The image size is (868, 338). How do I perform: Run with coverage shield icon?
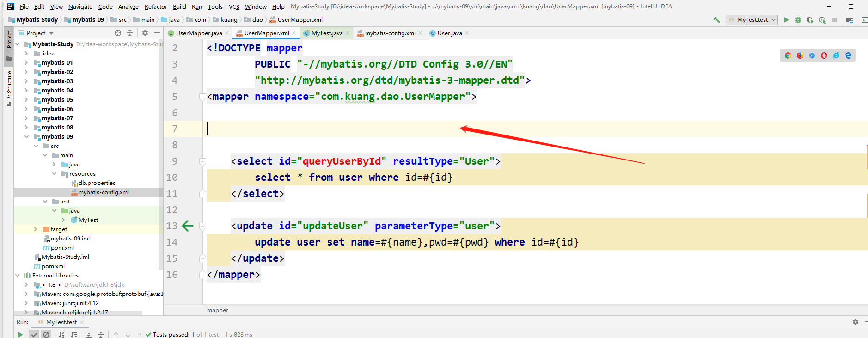click(810, 20)
